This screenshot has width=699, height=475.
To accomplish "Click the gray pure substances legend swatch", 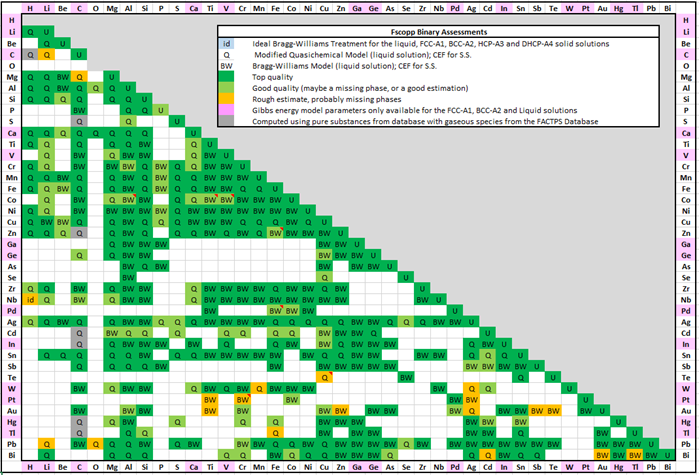I will [x=226, y=121].
